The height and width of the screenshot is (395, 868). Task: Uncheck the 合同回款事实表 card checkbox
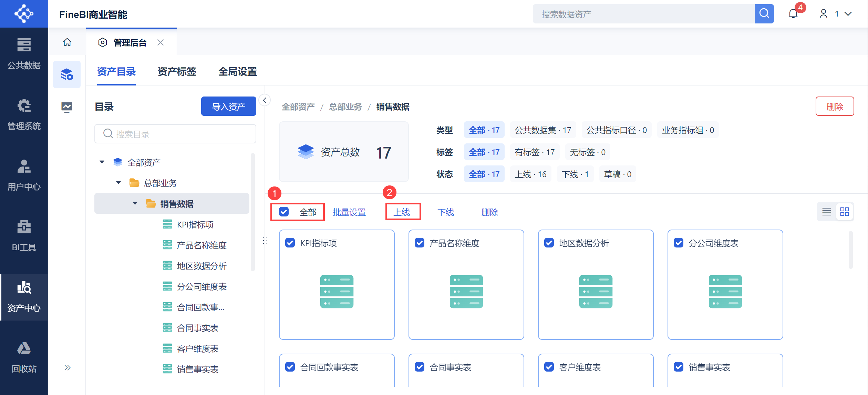290,367
